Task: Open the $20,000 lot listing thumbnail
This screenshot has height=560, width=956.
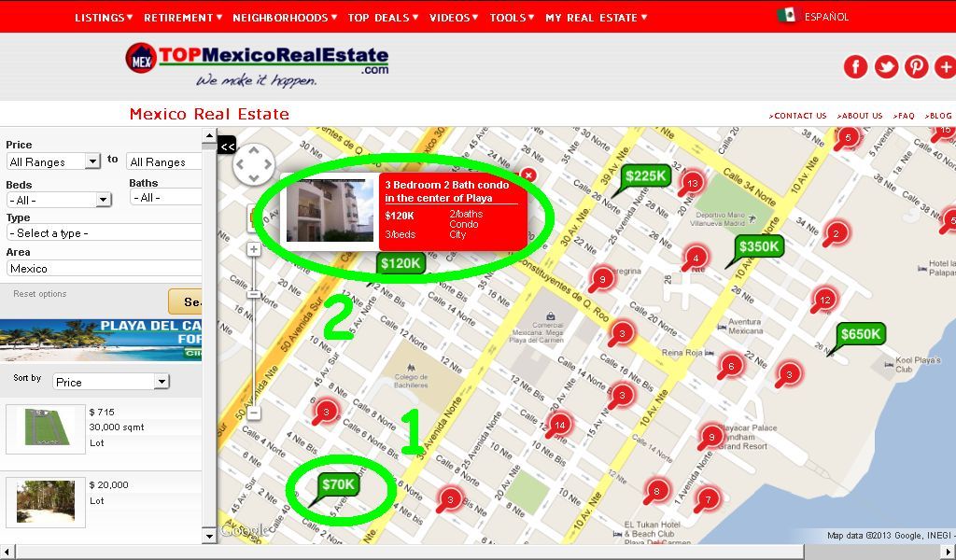Action: [x=46, y=502]
